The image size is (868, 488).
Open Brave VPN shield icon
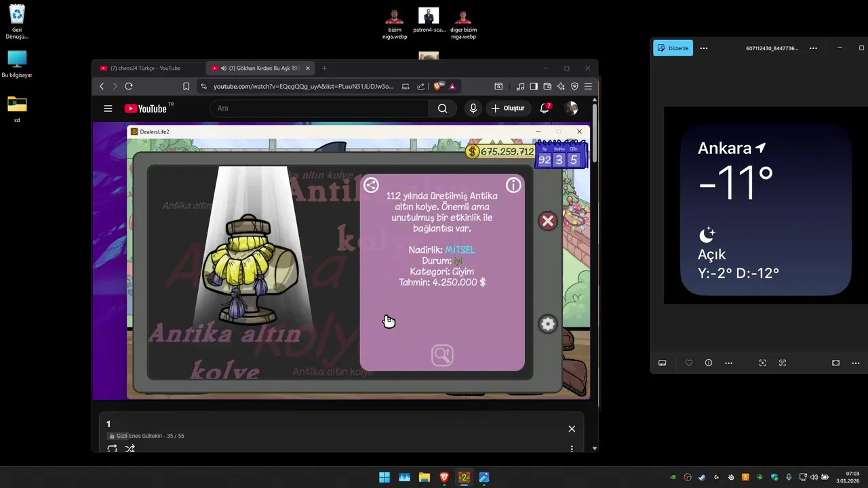tap(574, 86)
